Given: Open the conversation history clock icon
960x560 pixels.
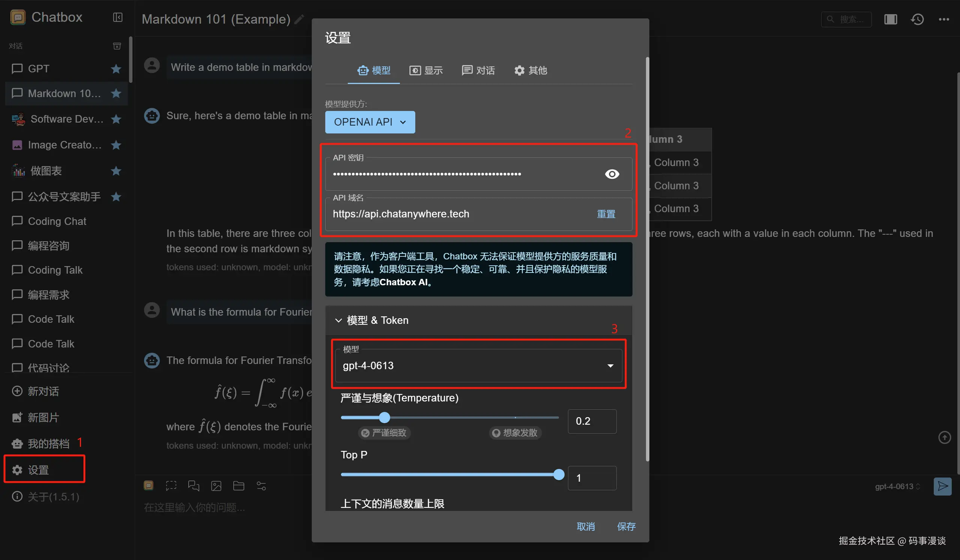Looking at the screenshot, I should (x=917, y=19).
